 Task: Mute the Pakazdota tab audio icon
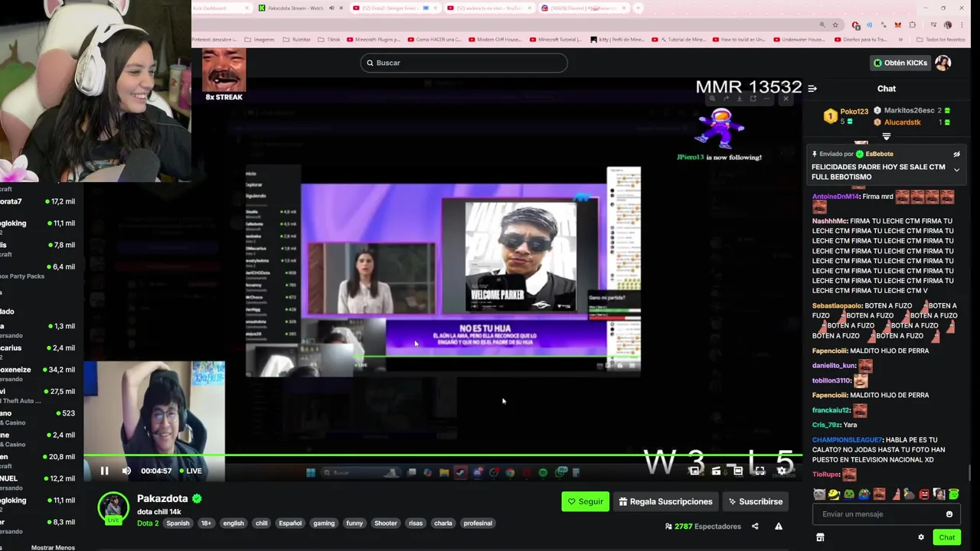(x=332, y=8)
